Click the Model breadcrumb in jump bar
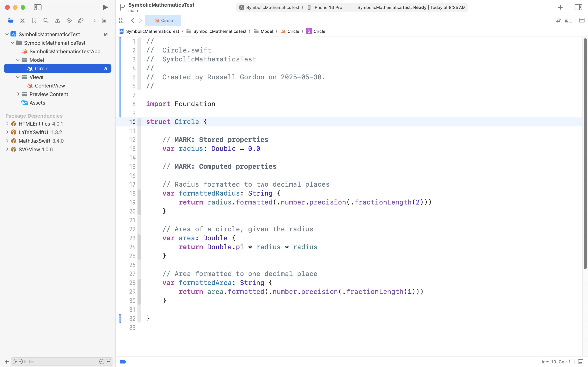The image size is (588, 367). [x=267, y=31]
